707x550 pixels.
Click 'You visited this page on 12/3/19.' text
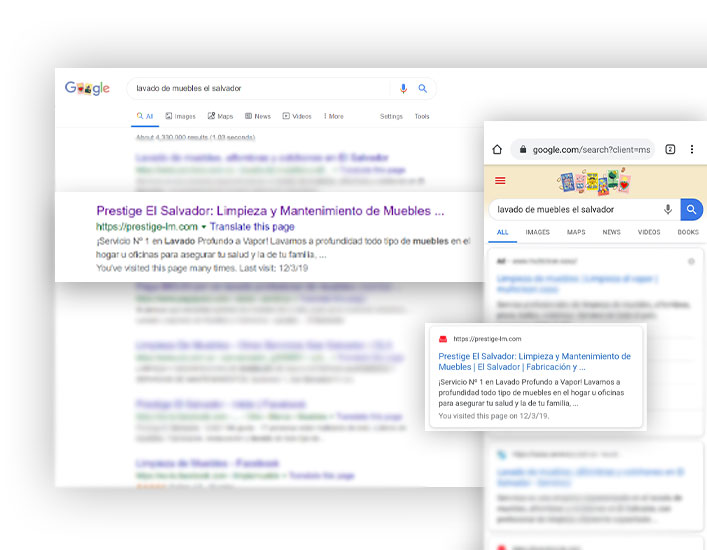click(x=494, y=416)
